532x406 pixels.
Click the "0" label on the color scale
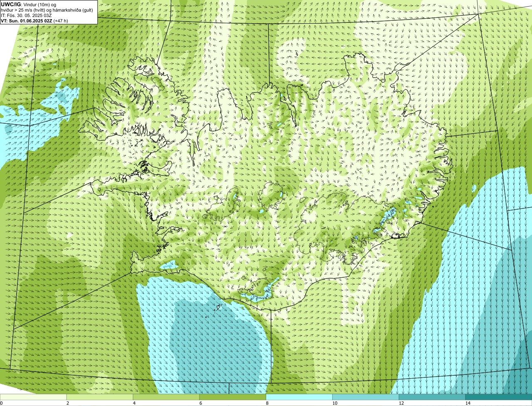[x=1, y=403]
